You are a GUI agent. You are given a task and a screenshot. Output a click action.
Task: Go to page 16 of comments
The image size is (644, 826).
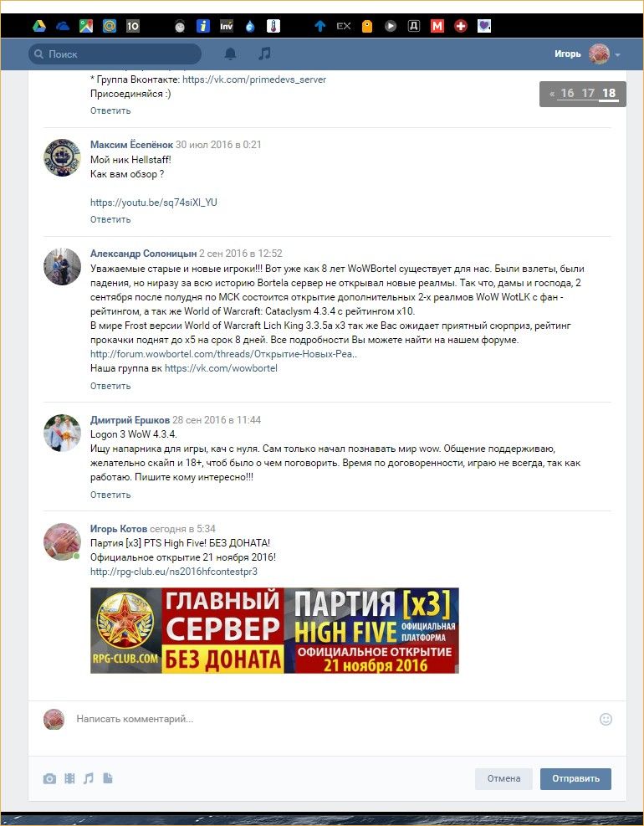[567, 93]
